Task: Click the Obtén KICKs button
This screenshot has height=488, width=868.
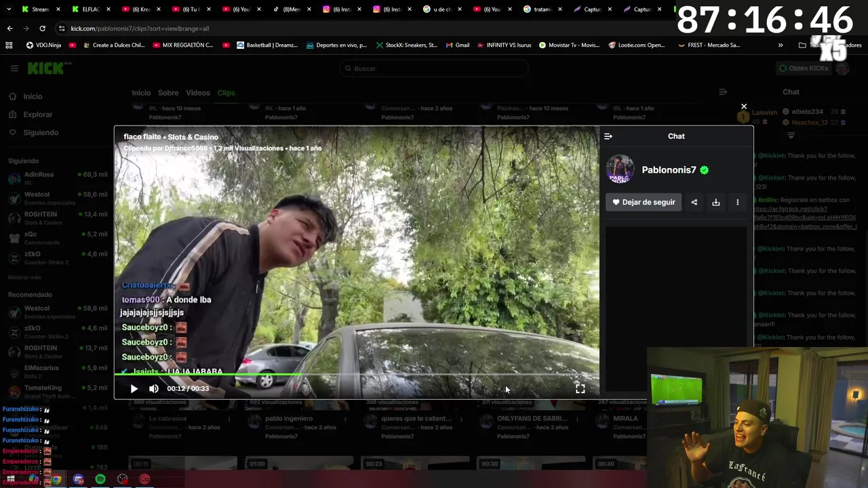Action: pyautogui.click(x=804, y=68)
